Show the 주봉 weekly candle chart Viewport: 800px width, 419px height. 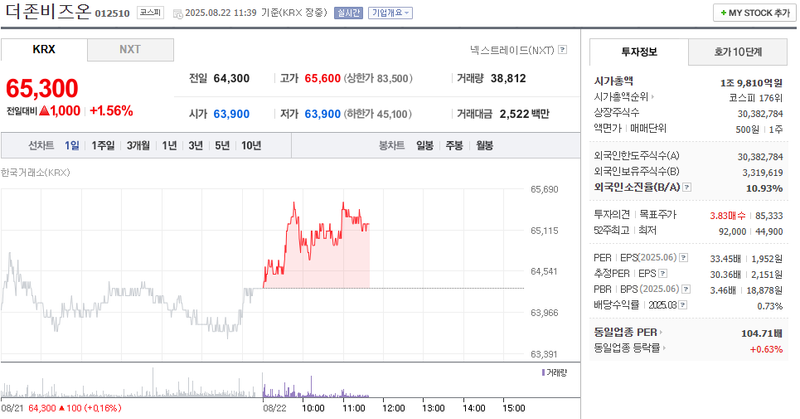(454, 145)
